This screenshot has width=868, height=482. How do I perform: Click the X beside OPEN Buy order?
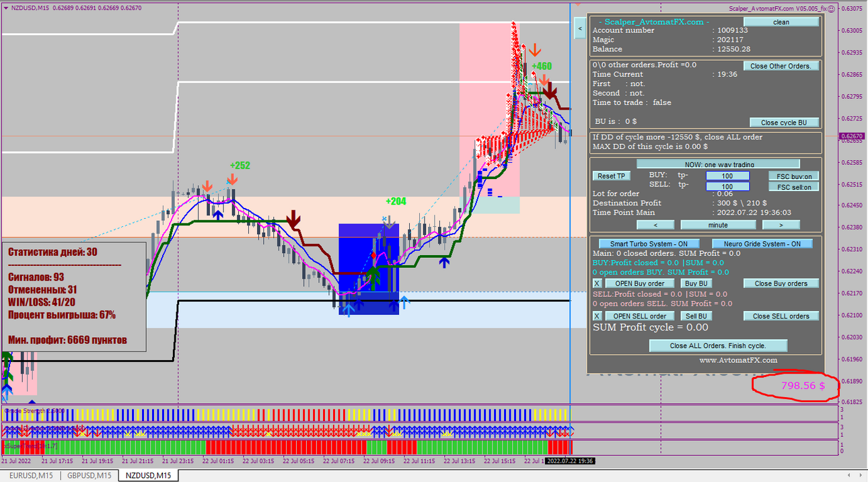click(597, 283)
